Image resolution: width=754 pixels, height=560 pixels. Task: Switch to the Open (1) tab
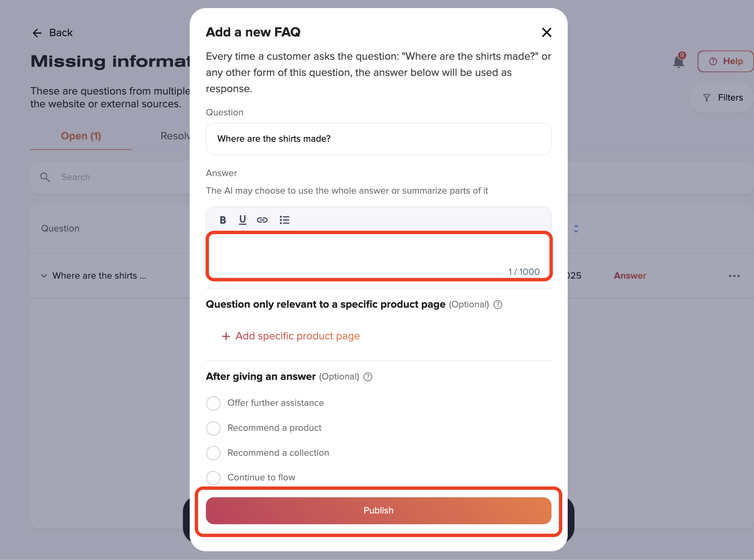coord(81,136)
